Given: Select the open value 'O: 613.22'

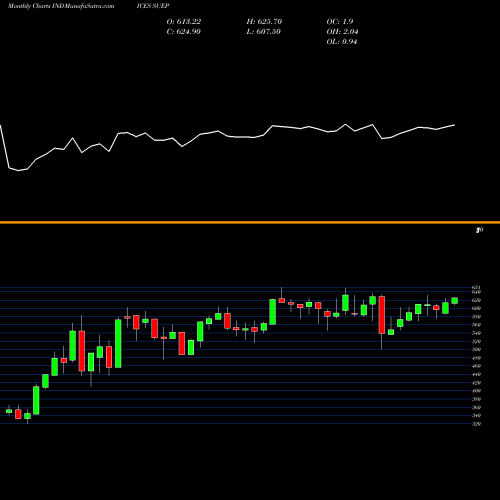Looking at the screenshot, I should tap(184, 22).
